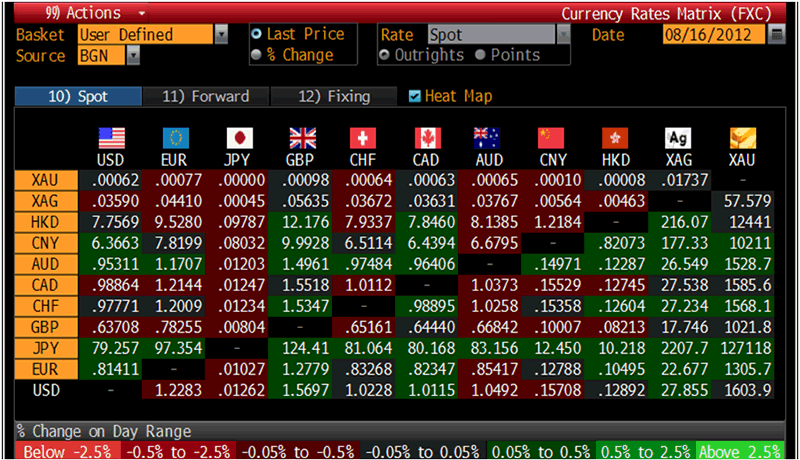
Task: Click the Above 2.5% legend swatch
Action: (744, 449)
